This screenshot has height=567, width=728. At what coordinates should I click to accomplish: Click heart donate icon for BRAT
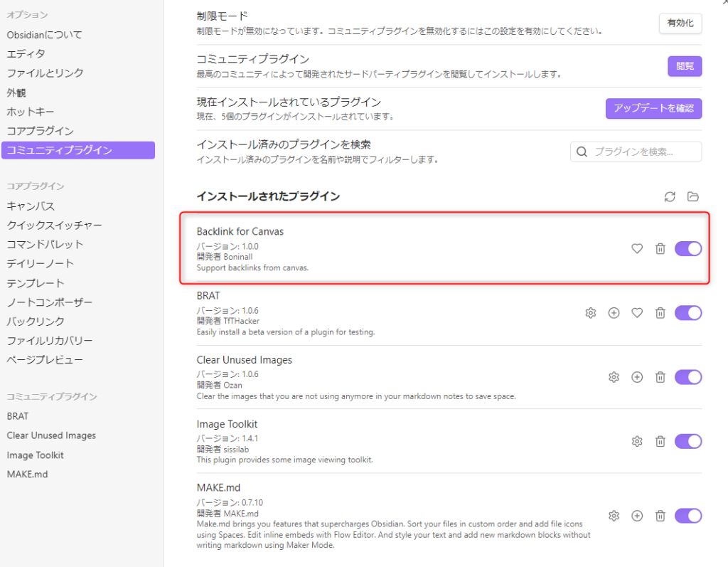pos(637,313)
